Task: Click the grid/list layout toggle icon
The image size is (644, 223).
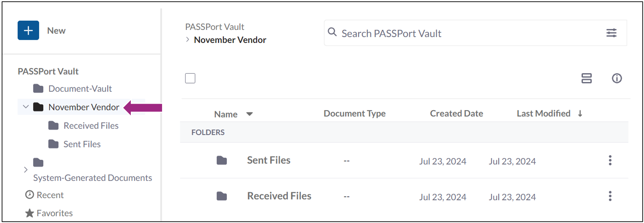Action: (x=586, y=78)
